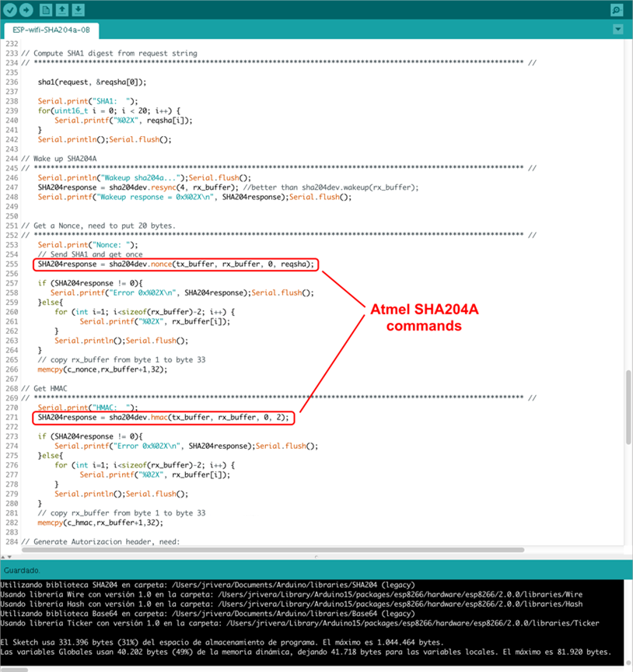
Task: Select the ESP-wifi-SHA204a-08 tab
Action: tap(51, 30)
